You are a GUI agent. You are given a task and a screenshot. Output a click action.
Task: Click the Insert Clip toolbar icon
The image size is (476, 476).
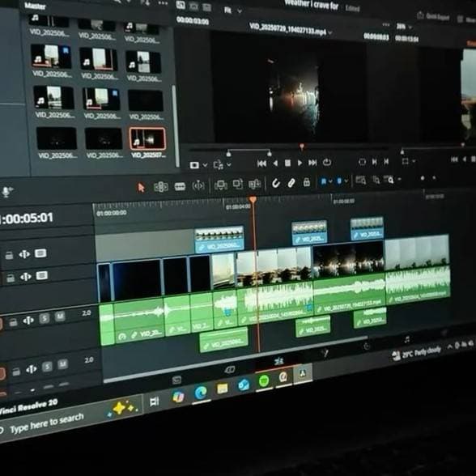(221, 185)
